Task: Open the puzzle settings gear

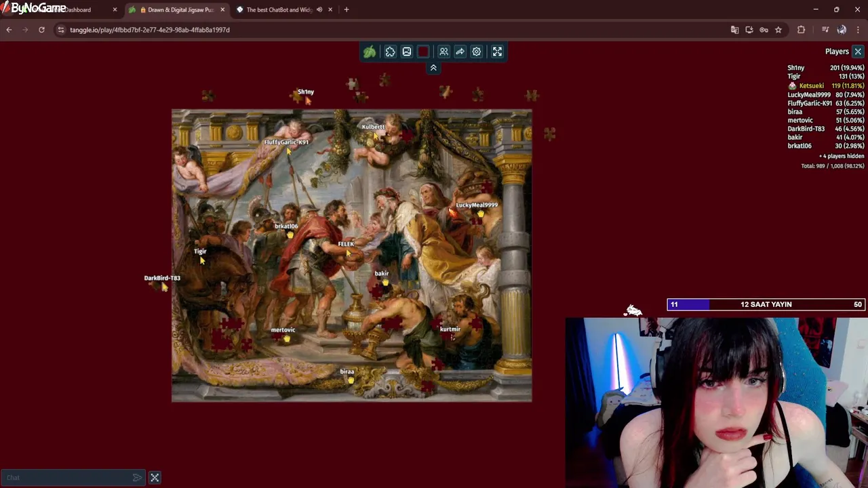Action: [x=477, y=52]
